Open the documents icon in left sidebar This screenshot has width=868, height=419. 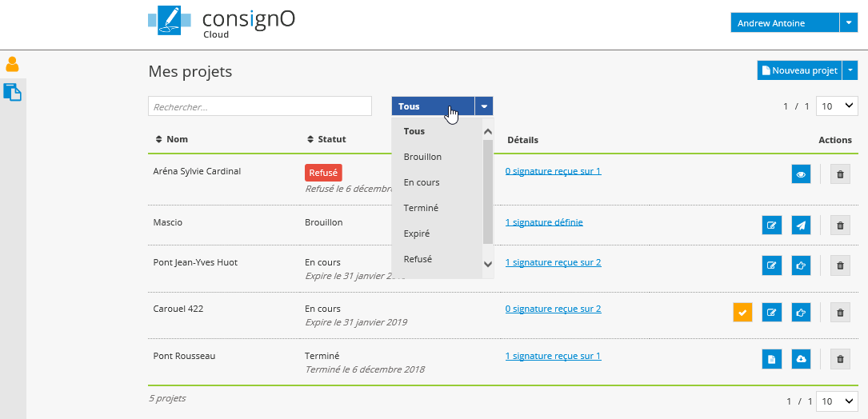(12, 92)
